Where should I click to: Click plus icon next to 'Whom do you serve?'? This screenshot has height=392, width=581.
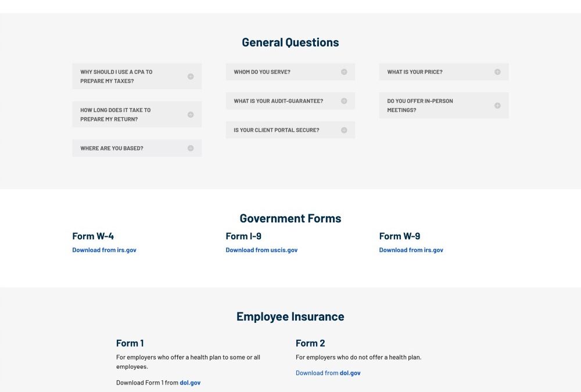coord(344,72)
